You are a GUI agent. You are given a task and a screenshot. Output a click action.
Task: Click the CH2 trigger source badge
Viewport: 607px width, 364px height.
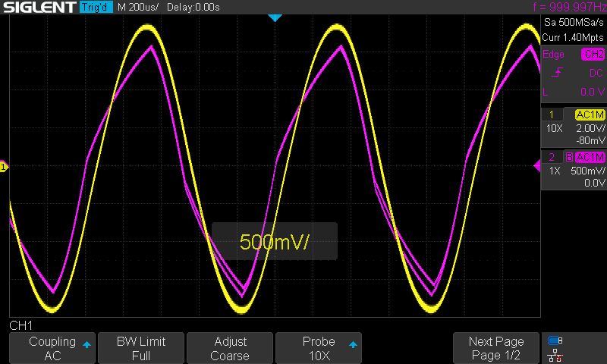click(x=593, y=54)
